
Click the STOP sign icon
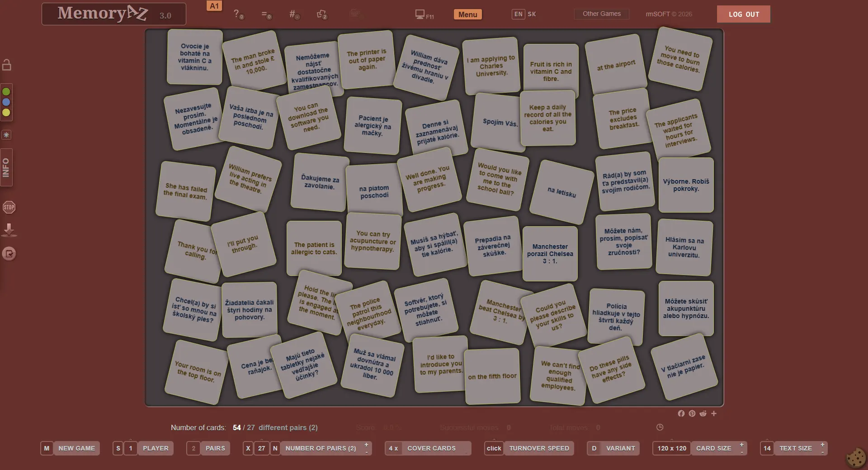point(9,207)
